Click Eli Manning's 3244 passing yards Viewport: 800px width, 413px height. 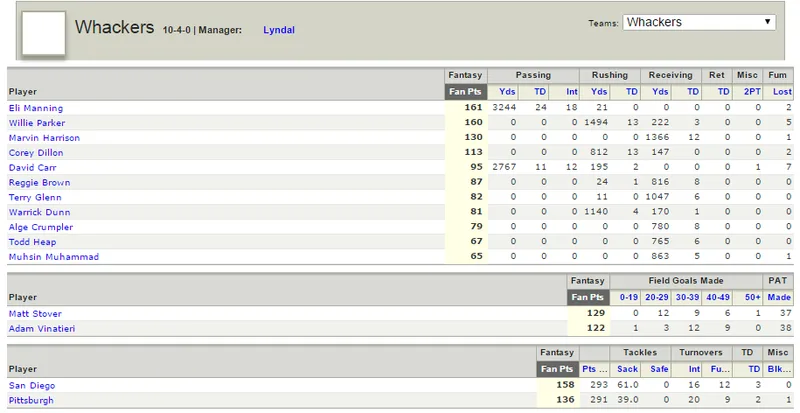[x=504, y=107]
